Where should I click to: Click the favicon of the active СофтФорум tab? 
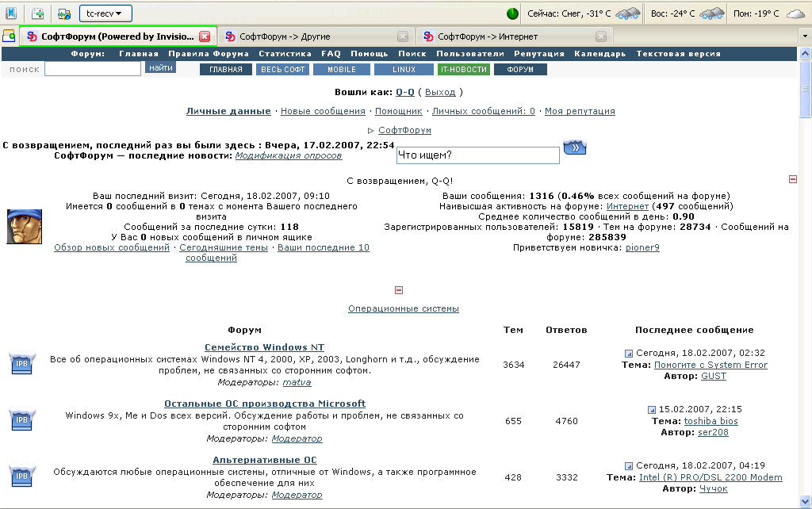(32, 36)
